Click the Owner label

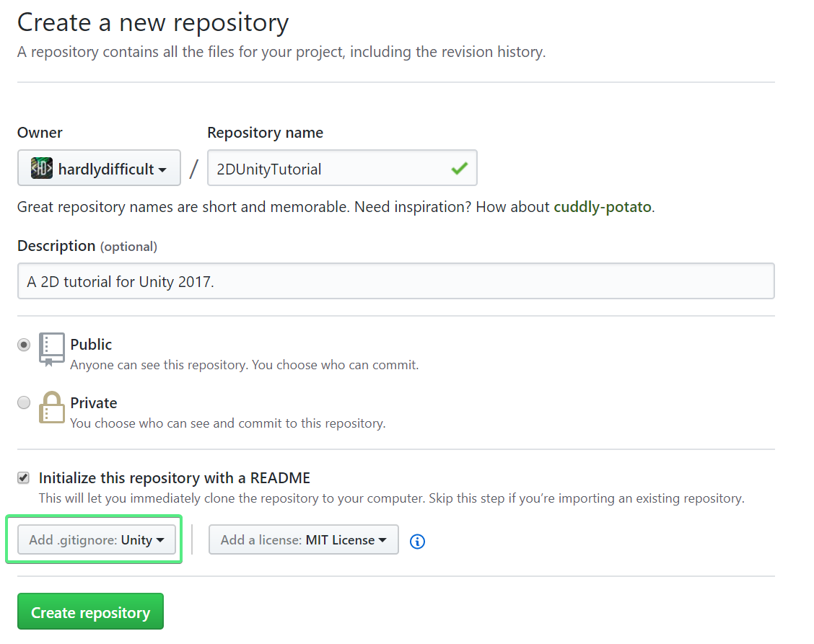40,133
